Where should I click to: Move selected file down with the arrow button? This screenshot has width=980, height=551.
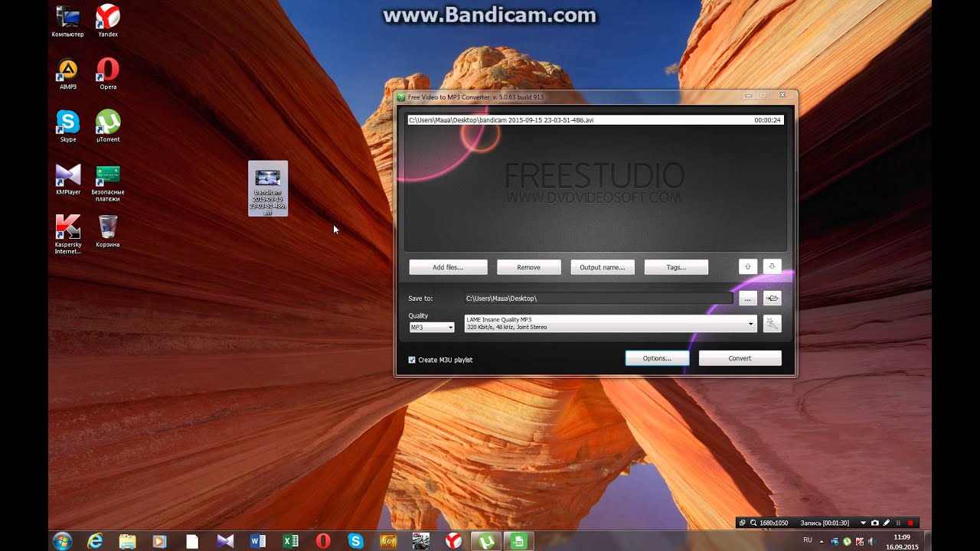(772, 266)
